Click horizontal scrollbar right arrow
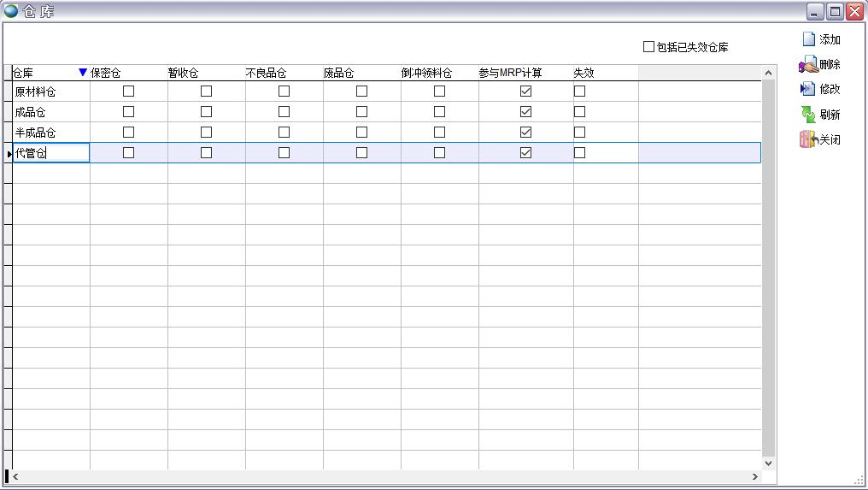The width and height of the screenshot is (868, 490). pyautogui.click(x=754, y=476)
